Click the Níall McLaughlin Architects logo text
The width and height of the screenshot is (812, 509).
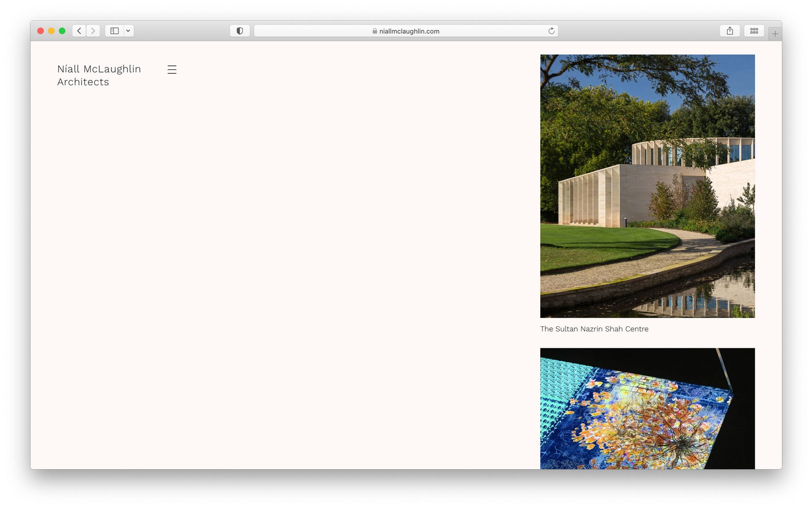pyautogui.click(x=99, y=75)
